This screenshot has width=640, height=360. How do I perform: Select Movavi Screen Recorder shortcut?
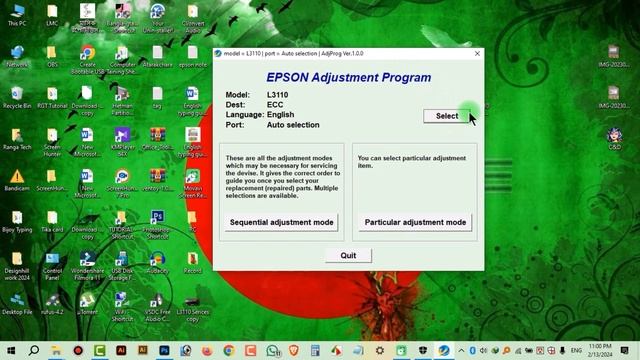click(x=192, y=183)
